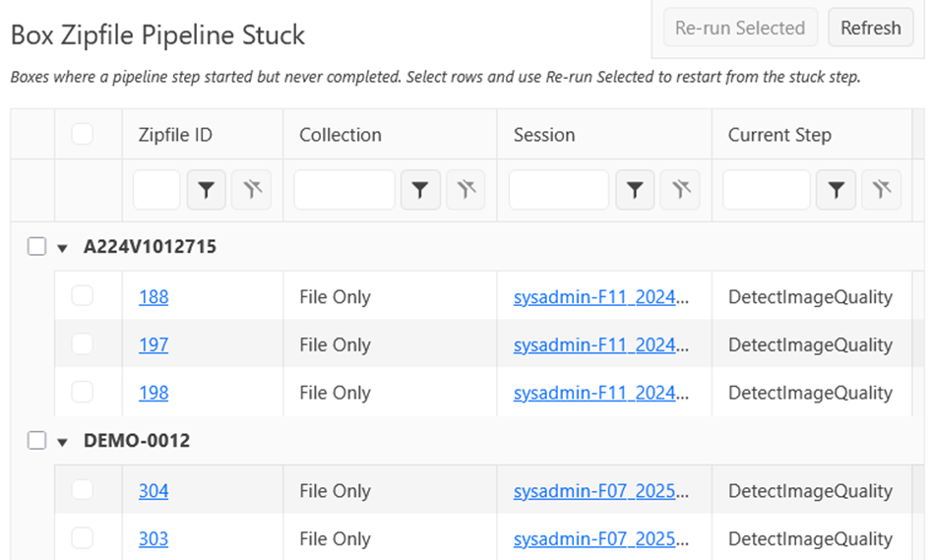Clear the Collection column filter

coord(465,190)
